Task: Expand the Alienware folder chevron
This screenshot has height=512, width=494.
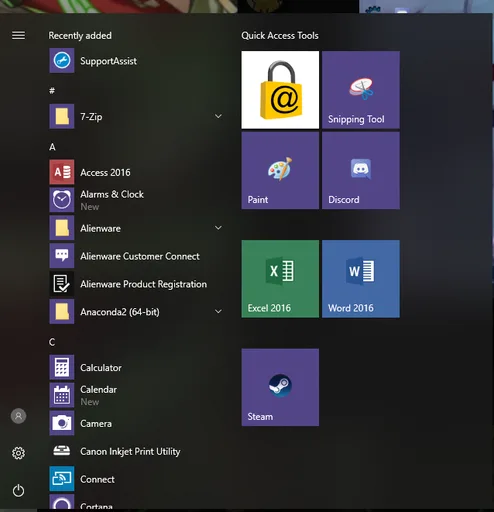Action: coord(218,228)
